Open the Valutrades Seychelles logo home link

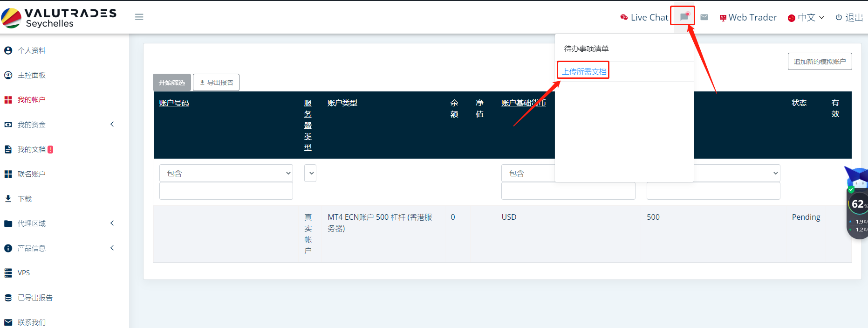(x=59, y=17)
